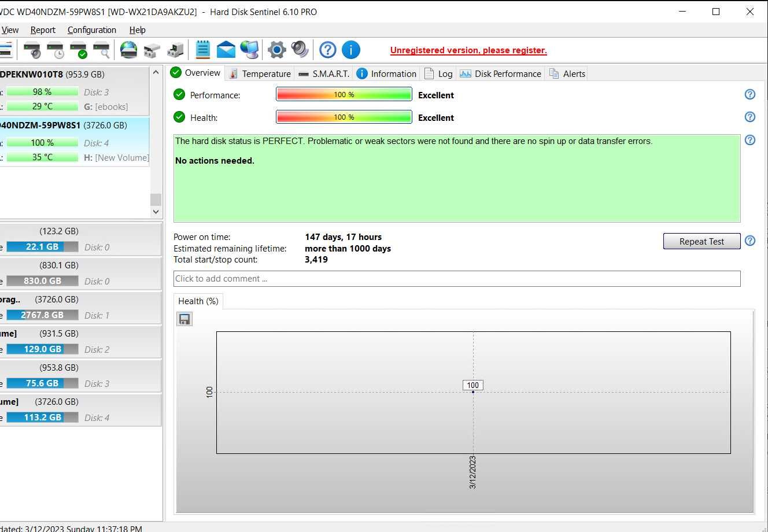
Task: Click disk list scroll down arrow
Action: click(156, 212)
